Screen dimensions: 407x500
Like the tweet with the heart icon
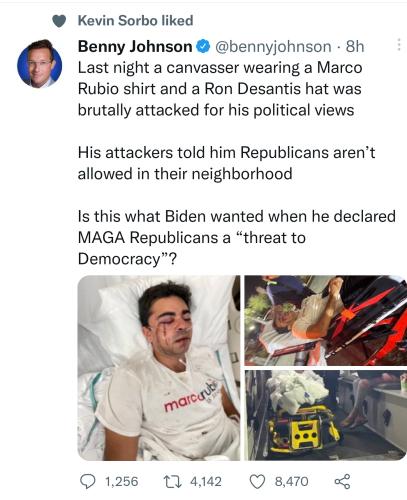click(x=257, y=482)
